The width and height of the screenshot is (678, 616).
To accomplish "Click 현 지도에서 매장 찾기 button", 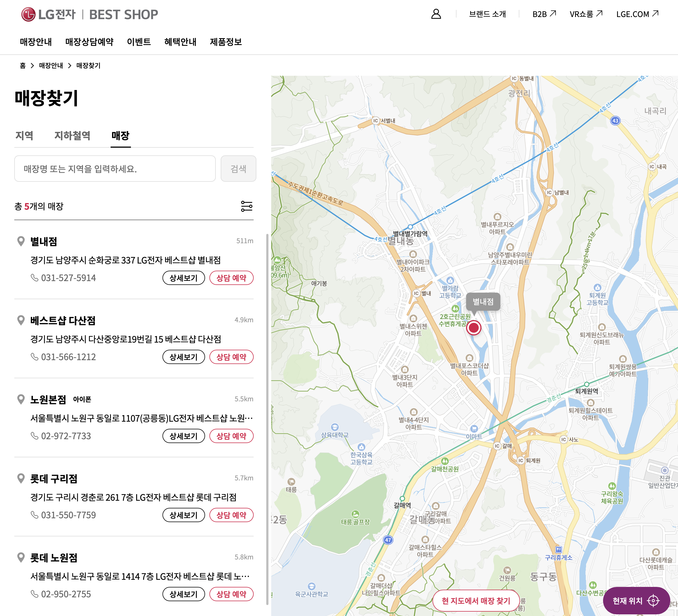I will tap(475, 601).
